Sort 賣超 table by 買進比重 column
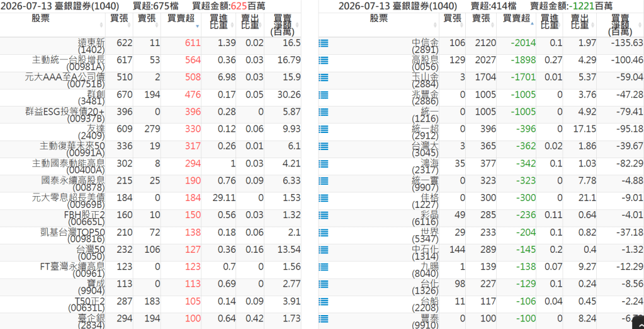The width and height of the screenshot is (644, 329). pyautogui.click(x=549, y=25)
